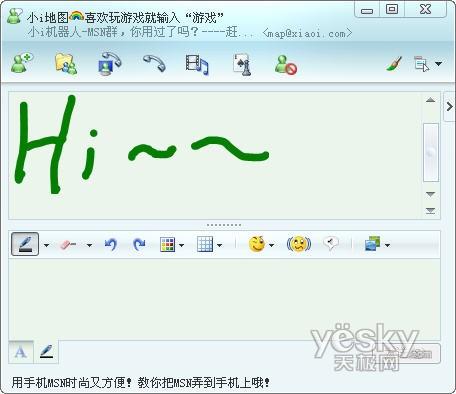Click the handwriting input canvas

224,299
